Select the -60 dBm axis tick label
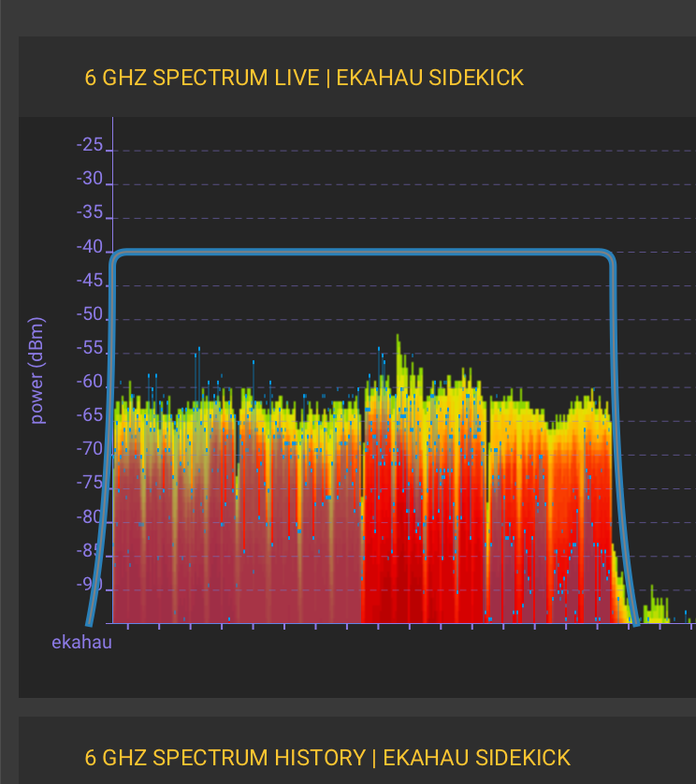Image resolution: width=696 pixels, height=784 pixels. [91, 383]
